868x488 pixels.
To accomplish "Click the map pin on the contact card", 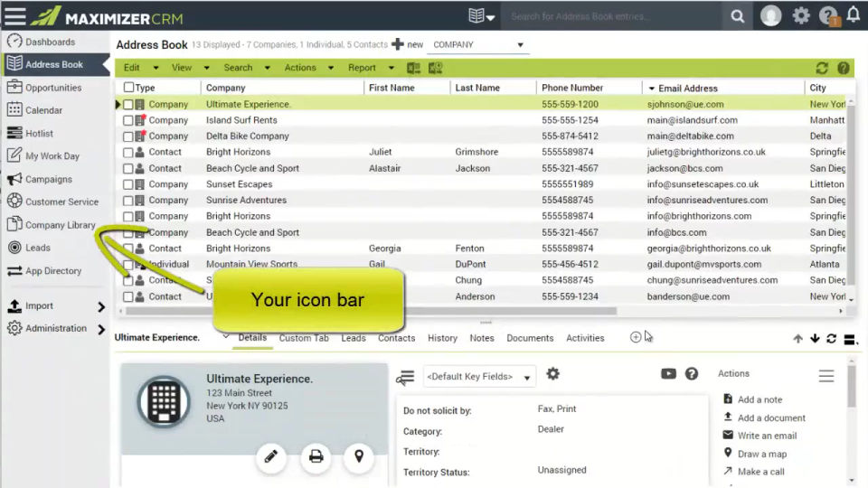I will 359,457.
